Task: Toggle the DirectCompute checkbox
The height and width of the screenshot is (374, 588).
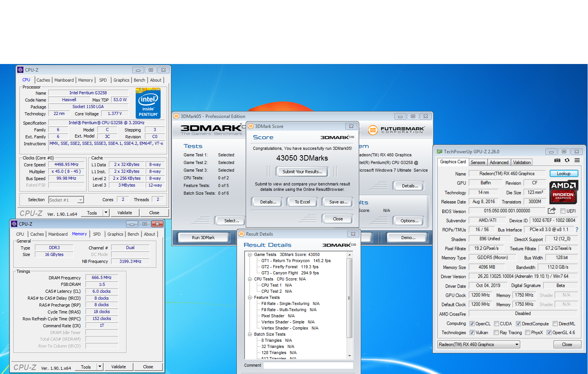Action: [x=518, y=324]
